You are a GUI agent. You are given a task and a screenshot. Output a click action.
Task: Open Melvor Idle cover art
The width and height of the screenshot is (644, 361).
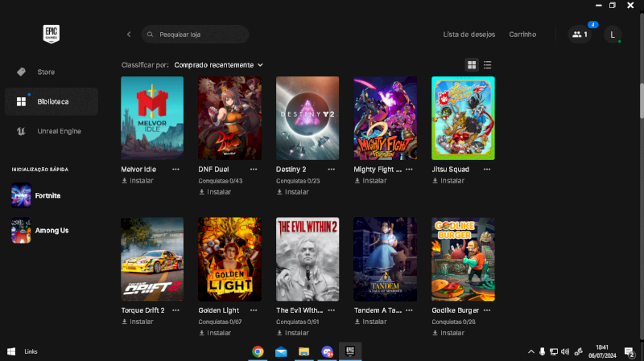tap(152, 118)
